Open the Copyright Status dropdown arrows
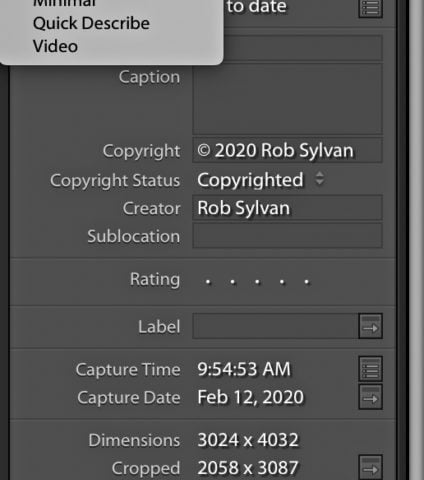The image size is (424, 480). click(x=319, y=179)
